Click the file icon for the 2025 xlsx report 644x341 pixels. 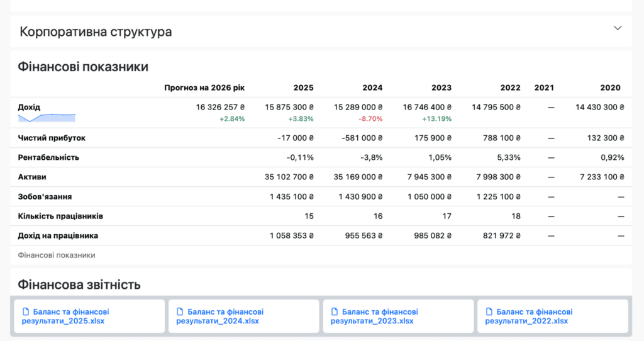click(x=26, y=312)
